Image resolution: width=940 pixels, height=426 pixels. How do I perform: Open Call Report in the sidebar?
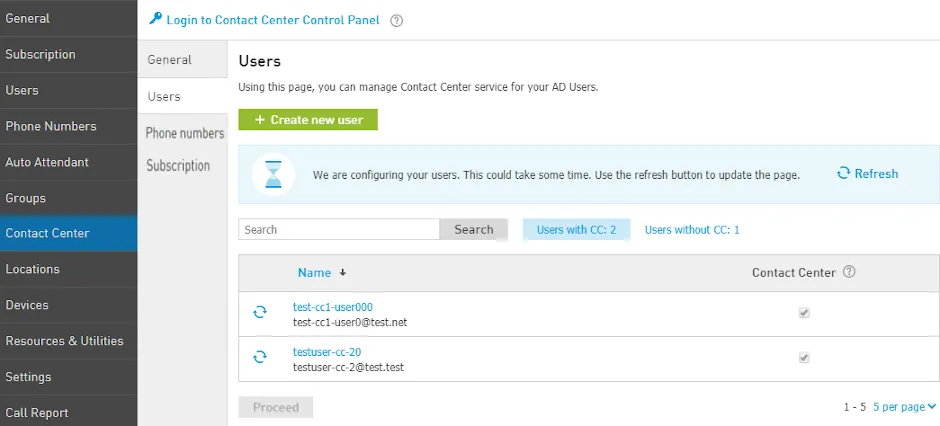coord(68,412)
